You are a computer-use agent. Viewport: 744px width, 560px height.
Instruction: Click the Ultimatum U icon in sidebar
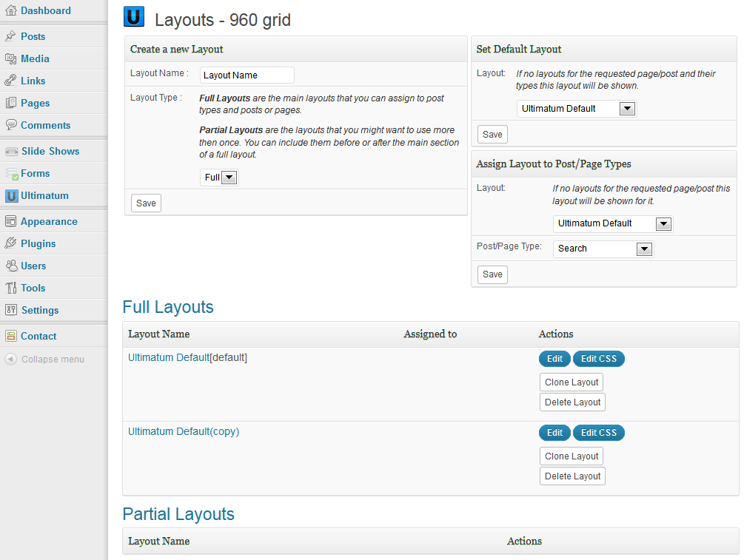[11, 196]
